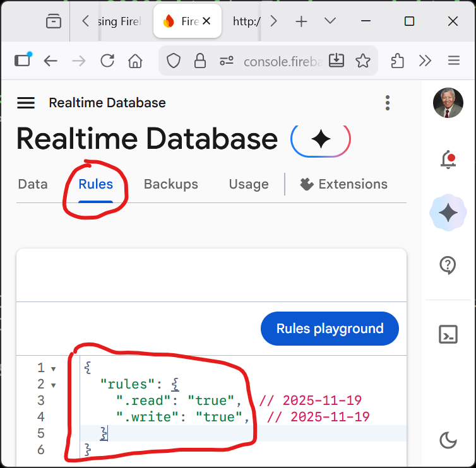Viewport: 476px width, 468px height.
Task: Click the user profile avatar
Action: pos(448,103)
